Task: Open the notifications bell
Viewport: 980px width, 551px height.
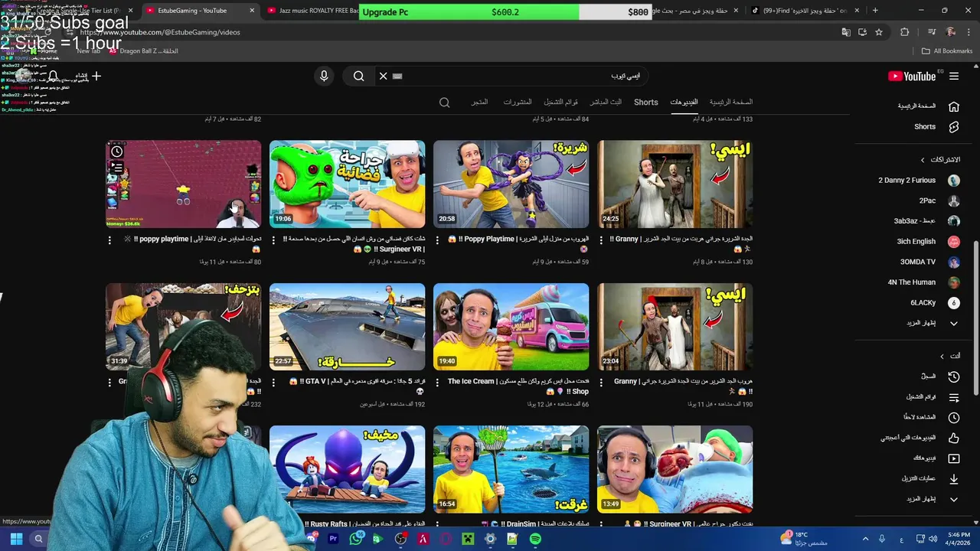Action: click(x=53, y=76)
